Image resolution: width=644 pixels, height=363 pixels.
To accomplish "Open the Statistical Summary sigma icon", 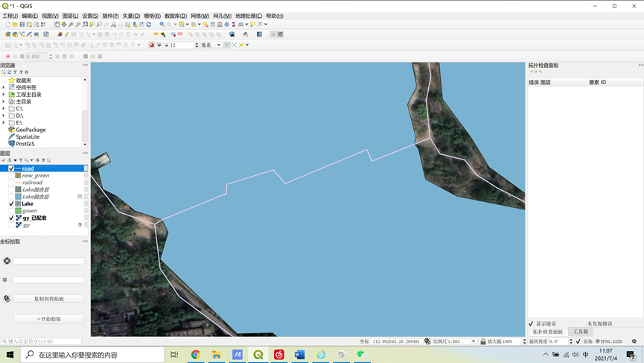I will click(x=234, y=25).
